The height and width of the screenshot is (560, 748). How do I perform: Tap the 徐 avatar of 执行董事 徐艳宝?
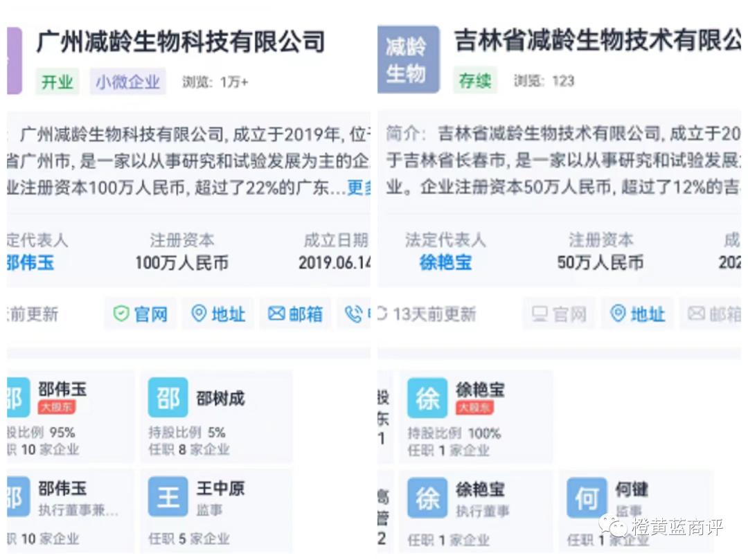click(x=427, y=498)
